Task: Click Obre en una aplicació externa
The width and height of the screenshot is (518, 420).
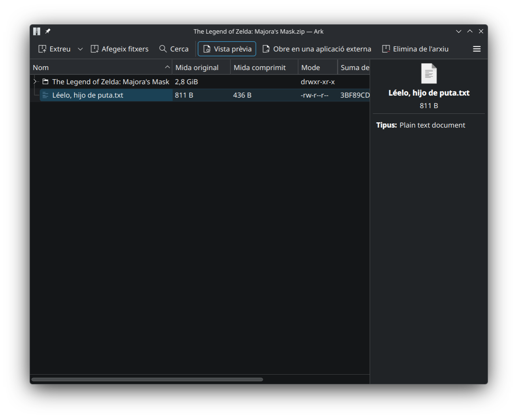Action: click(317, 49)
